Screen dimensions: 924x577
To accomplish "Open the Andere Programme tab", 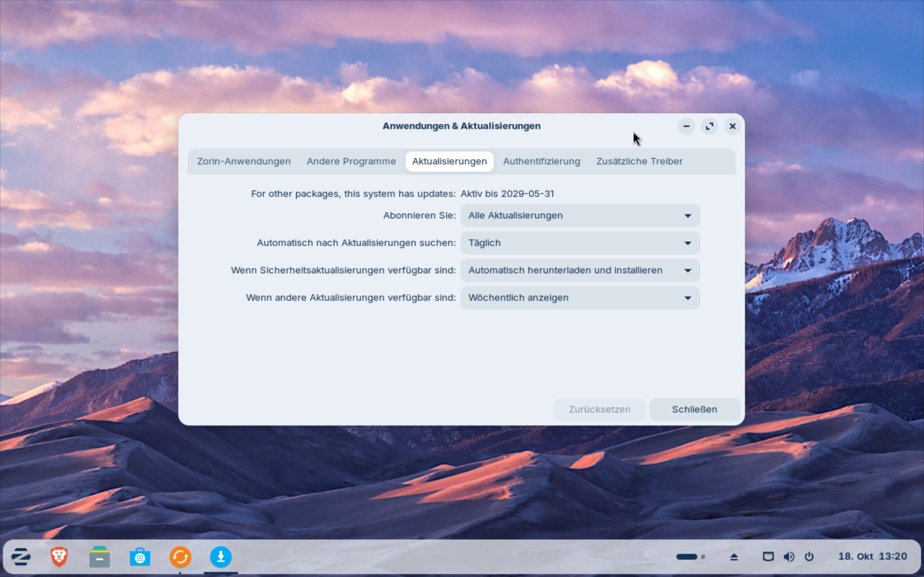I will [x=351, y=162].
